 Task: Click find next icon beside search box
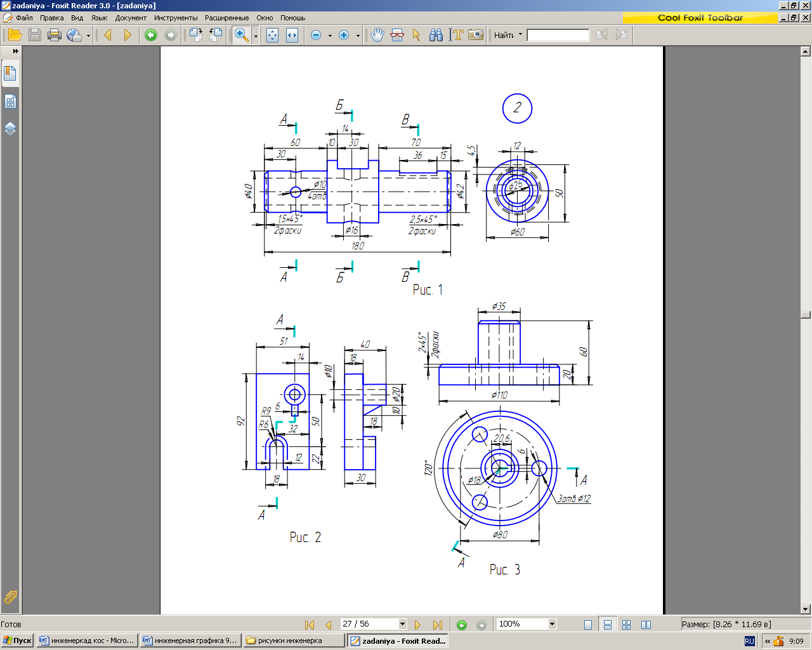click(x=621, y=35)
